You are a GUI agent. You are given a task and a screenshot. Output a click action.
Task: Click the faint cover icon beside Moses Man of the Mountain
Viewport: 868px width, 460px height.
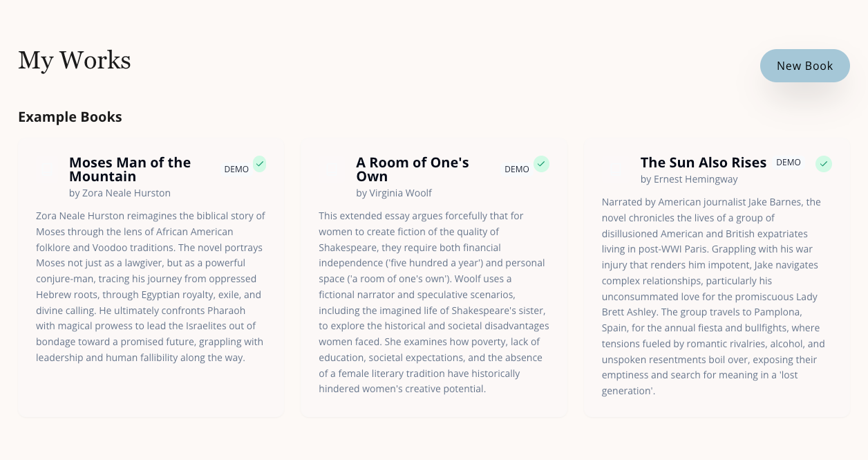pyautogui.click(x=48, y=171)
